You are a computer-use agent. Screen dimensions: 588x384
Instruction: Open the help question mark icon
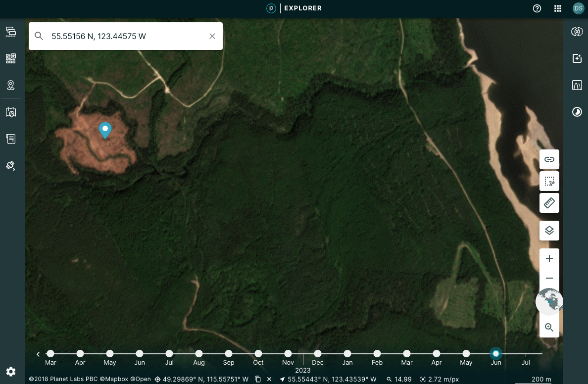click(537, 8)
